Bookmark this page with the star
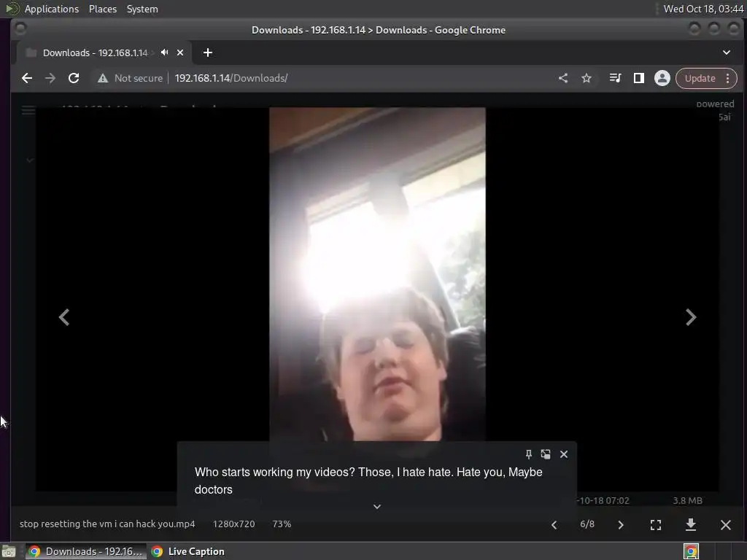Screen dimensions: 747x560 [x=587, y=78]
